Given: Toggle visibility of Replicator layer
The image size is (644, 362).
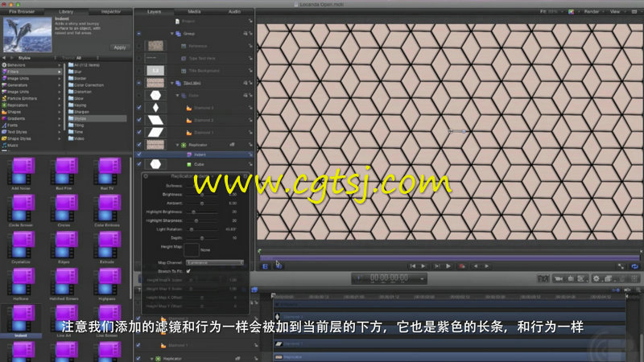Looking at the screenshot, I should 139,145.
